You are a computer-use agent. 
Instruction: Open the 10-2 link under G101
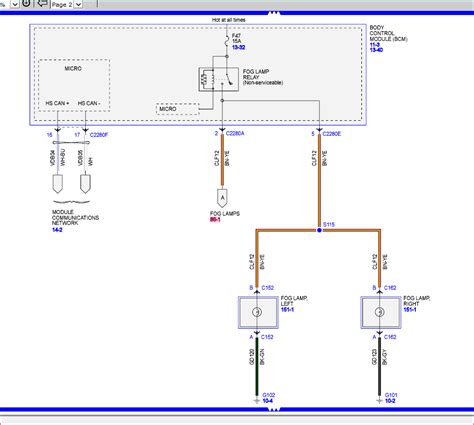[x=390, y=401]
